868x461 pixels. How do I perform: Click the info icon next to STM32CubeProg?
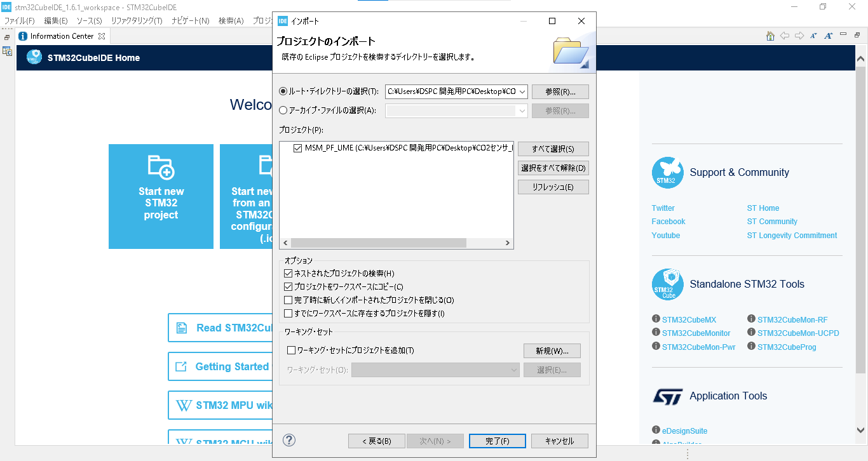[751, 346]
